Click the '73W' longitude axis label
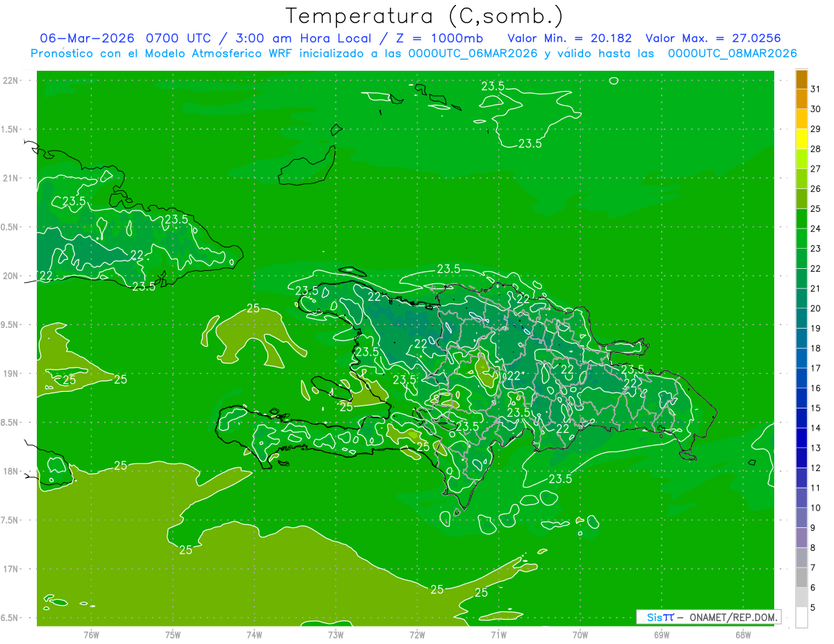The width and height of the screenshot is (834, 644). point(336,635)
